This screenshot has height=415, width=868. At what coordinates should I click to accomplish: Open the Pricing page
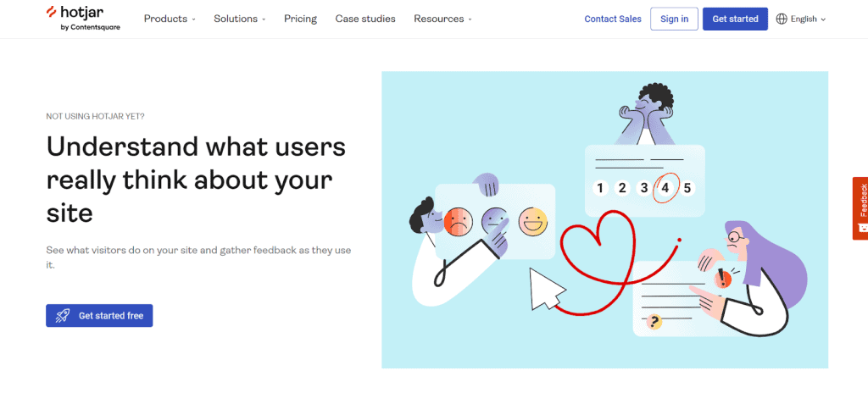pos(300,19)
